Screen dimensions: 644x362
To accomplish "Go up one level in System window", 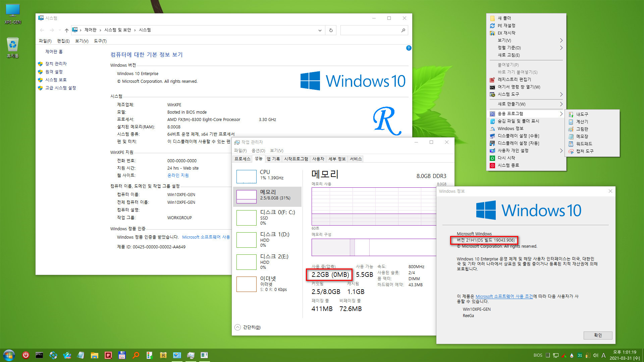I will click(66, 30).
